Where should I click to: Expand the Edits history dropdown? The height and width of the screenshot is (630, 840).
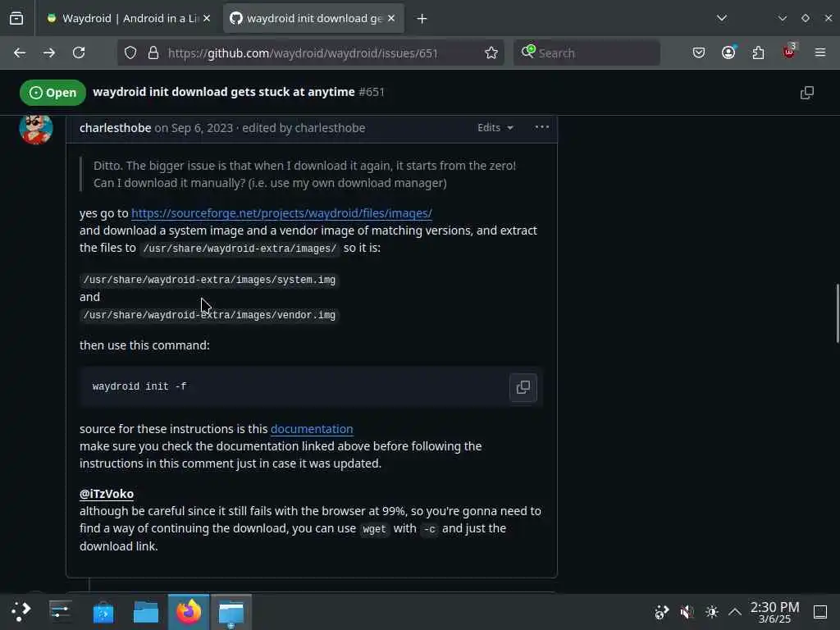tap(495, 127)
